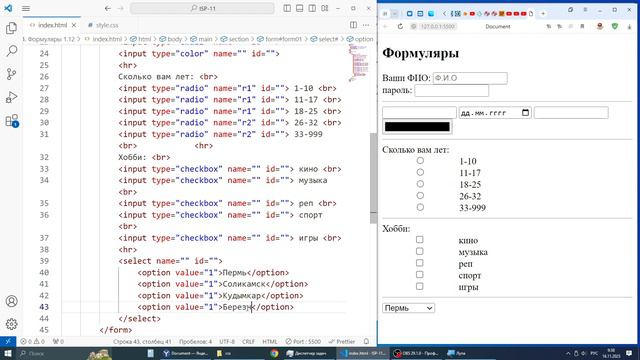Open the black color picker swatch

pyautogui.click(x=417, y=127)
